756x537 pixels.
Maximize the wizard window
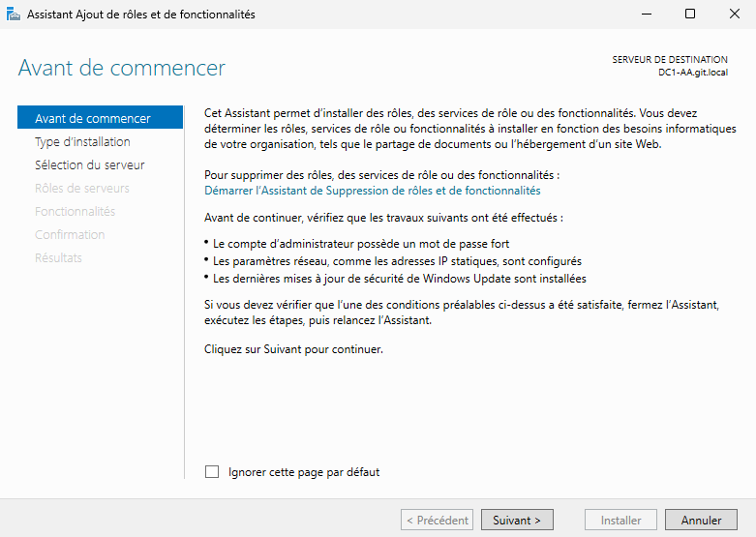point(690,14)
